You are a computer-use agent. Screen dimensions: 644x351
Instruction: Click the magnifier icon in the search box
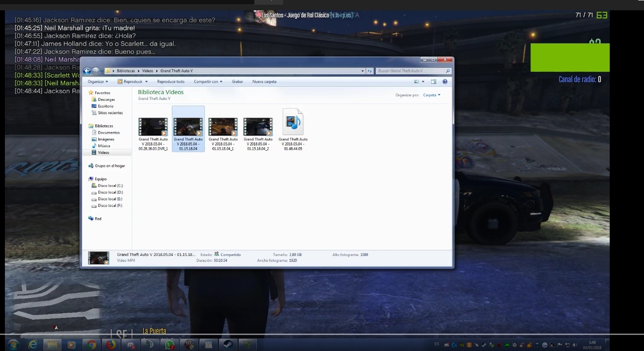coord(448,71)
